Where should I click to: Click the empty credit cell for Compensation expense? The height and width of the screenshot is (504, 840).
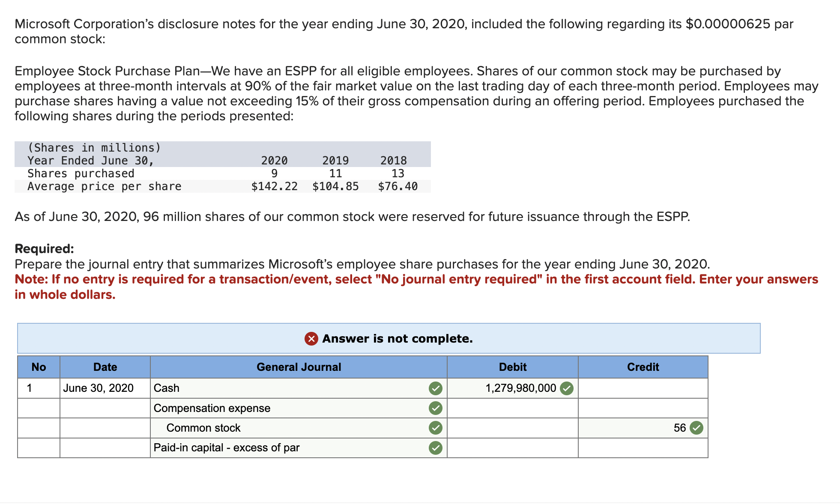coord(643,408)
